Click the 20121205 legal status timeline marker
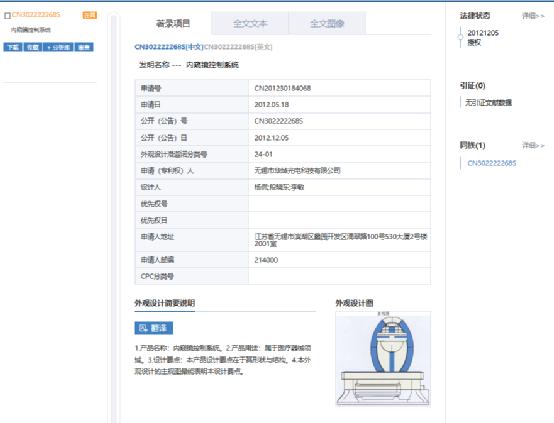554x423 pixels. pyautogui.click(x=460, y=37)
